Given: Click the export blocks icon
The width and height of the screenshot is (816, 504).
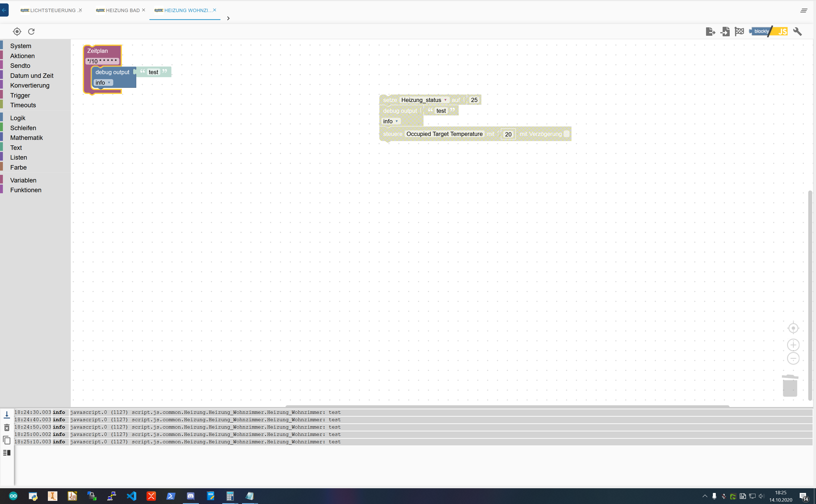Looking at the screenshot, I should pos(710,31).
